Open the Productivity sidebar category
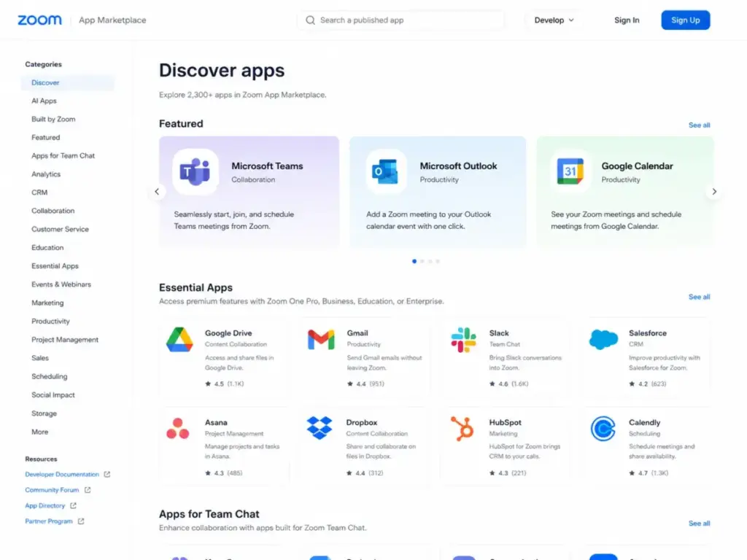747x560 pixels. [x=50, y=322]
